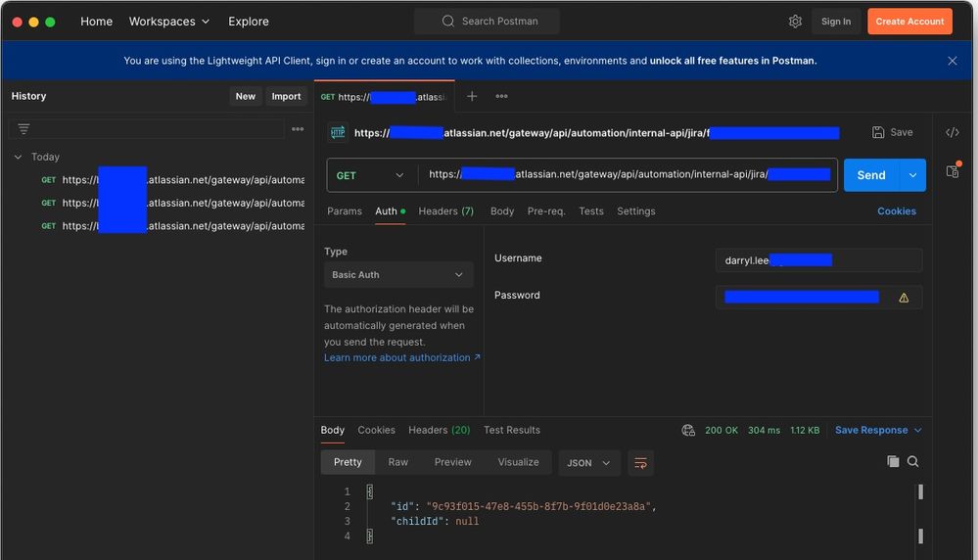Focus the Search Postman field
The height and width of the screenshot is (560, 978).
coord(488,22)
